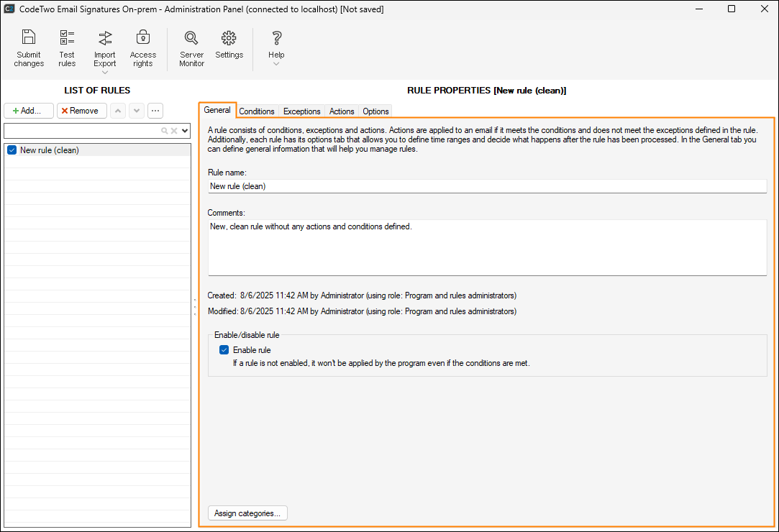Switch to the Actions tab
Viewport: 779px width, 532px height.
click(342, 111)
